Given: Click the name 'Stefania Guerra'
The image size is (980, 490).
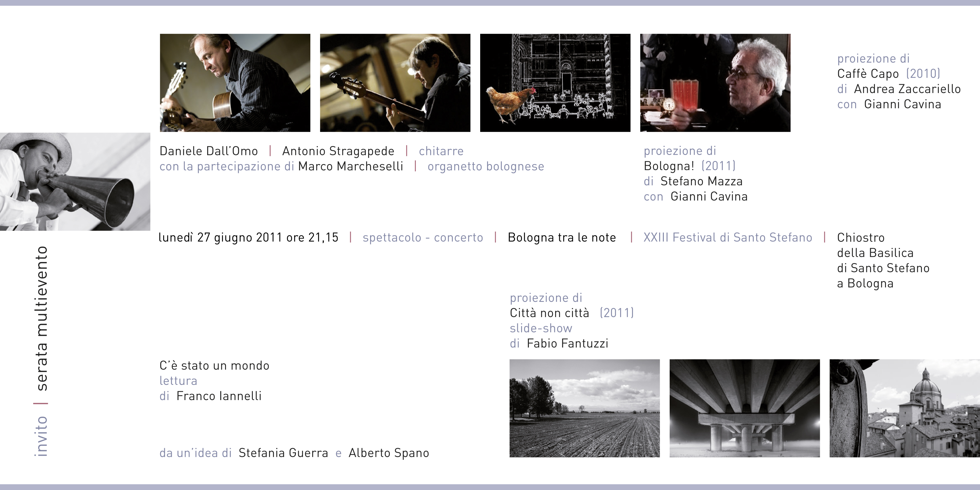Looking at the screenshot, I should coord(283,453).
